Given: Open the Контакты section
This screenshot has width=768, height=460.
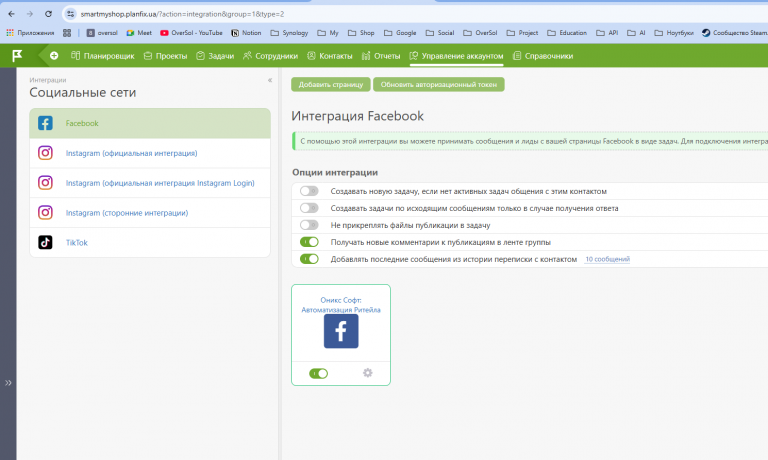Looking at the screenshot, I should click(330, 56).
